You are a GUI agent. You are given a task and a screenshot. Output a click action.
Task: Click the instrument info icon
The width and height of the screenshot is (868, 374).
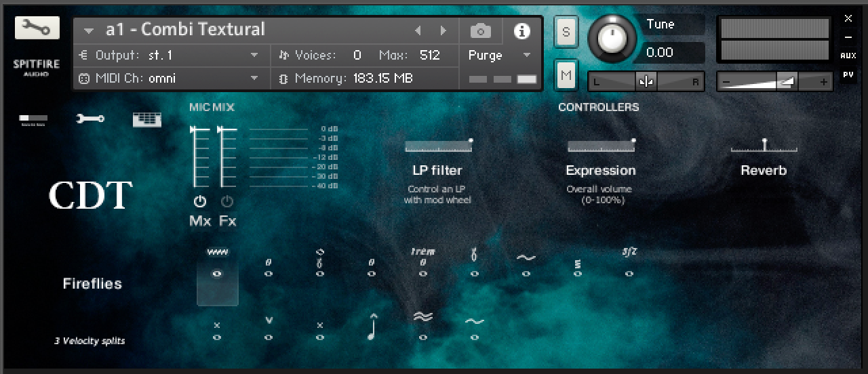tap(521, 30)
